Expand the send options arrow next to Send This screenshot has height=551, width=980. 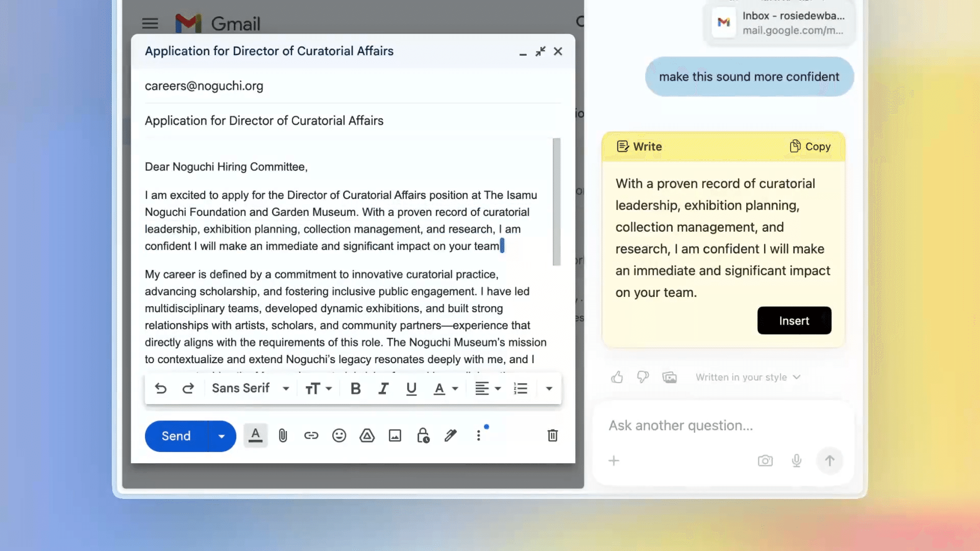[222, 436]
